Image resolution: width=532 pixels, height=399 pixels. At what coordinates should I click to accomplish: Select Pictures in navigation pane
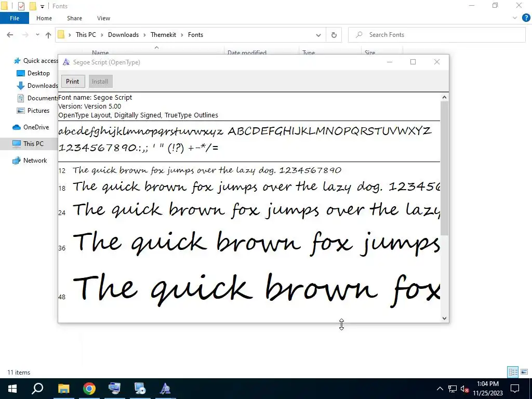pyautogui.click(x=33, y=111)
